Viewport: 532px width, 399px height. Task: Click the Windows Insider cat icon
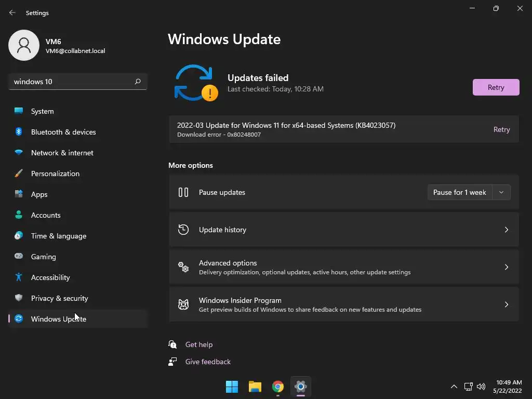click(x=183, y=304)
